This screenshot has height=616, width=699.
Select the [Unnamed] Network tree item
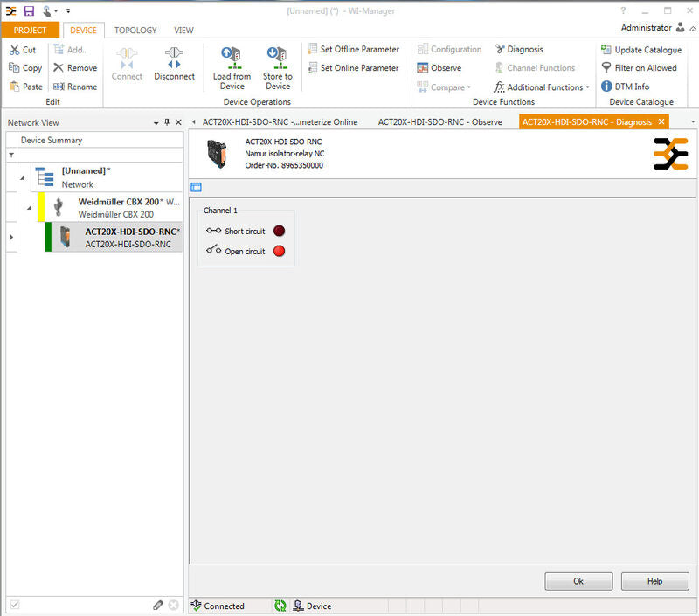point(107,177)
